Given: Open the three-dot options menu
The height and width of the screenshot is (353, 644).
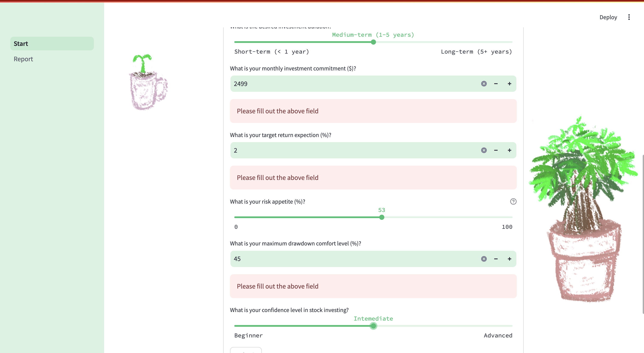Looking at the screenshot, I should click(x=629, y=17).
